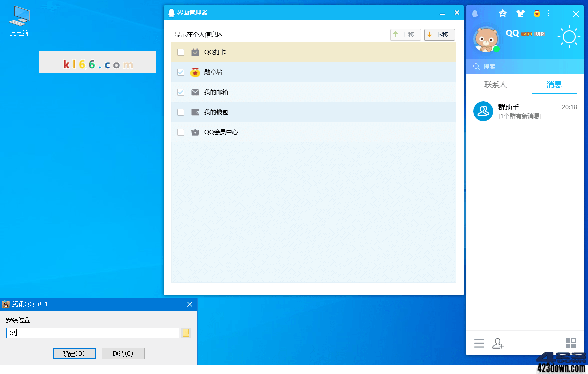Click the QQ会员中心 crown icon

(x=195, y=132)
